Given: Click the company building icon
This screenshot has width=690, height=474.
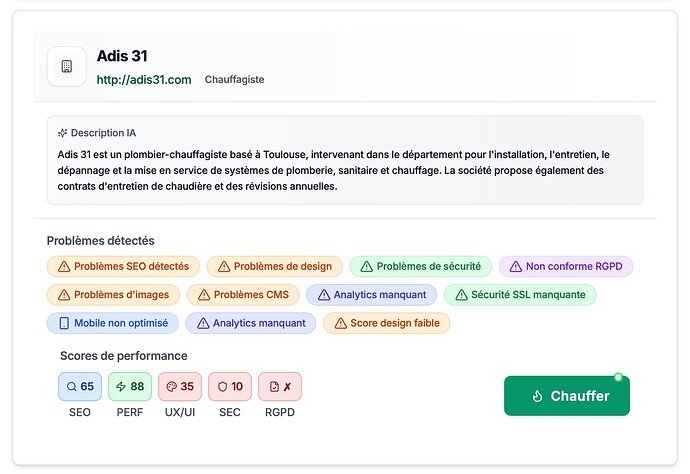Looking at the screenshot, I should (67, 67).
